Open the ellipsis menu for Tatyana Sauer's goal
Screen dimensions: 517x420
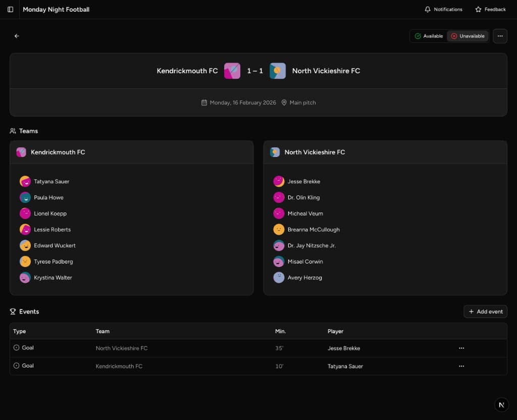(x=461, y=366)
